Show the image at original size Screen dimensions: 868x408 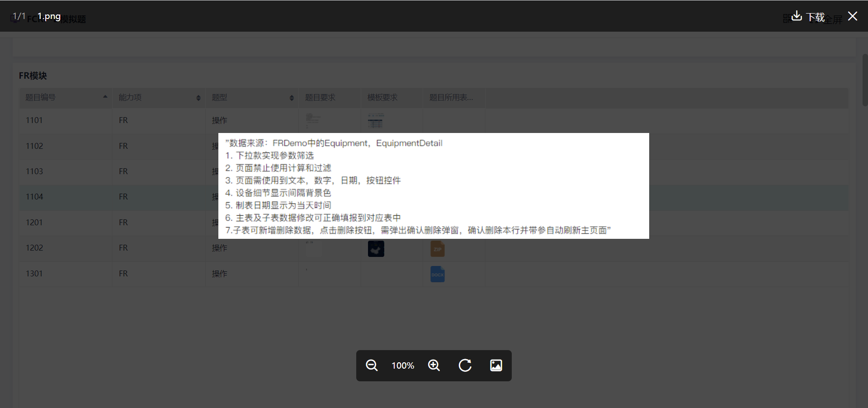tap(496, 365)
